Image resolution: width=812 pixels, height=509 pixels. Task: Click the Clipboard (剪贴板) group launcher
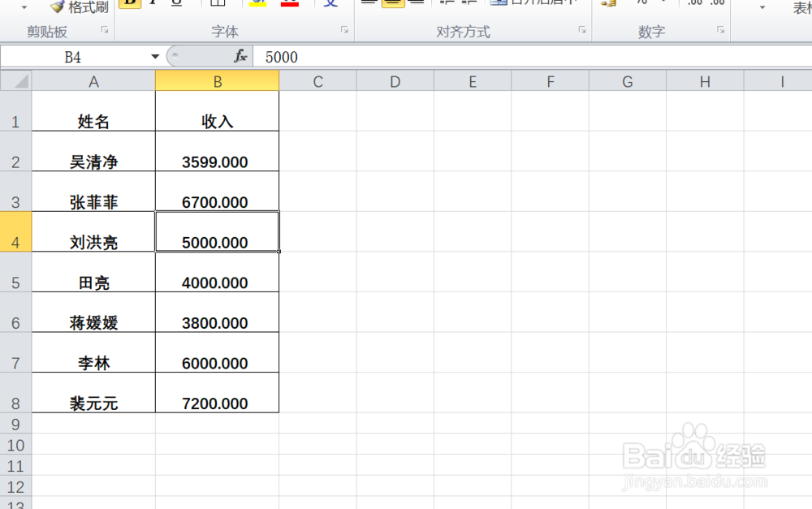point(103,31)
